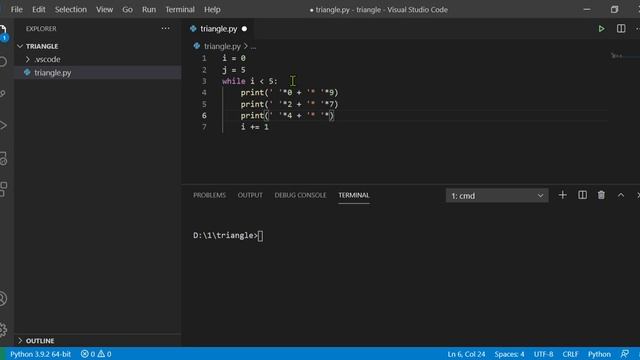Open the Manage gear icon
The image size is (640, 360).
pyautogui.click(x=3, y=329)
